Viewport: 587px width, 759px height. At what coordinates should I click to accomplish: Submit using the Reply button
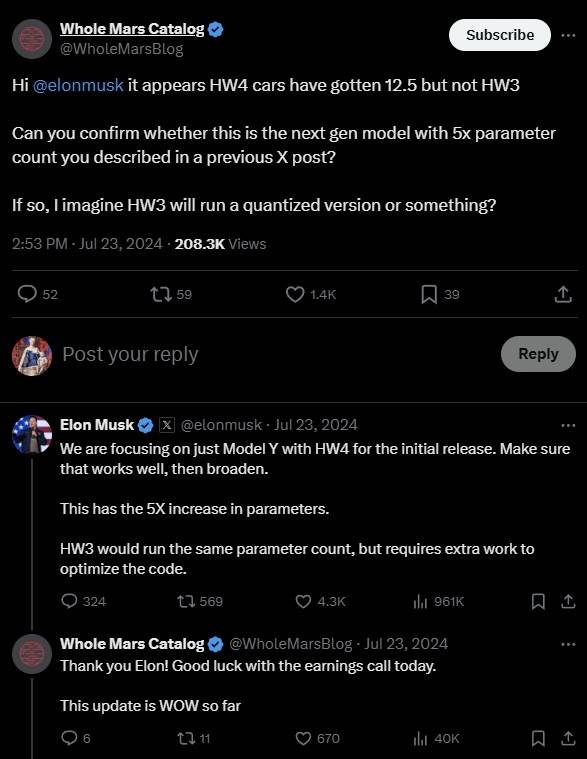click(x=538, y=354)
